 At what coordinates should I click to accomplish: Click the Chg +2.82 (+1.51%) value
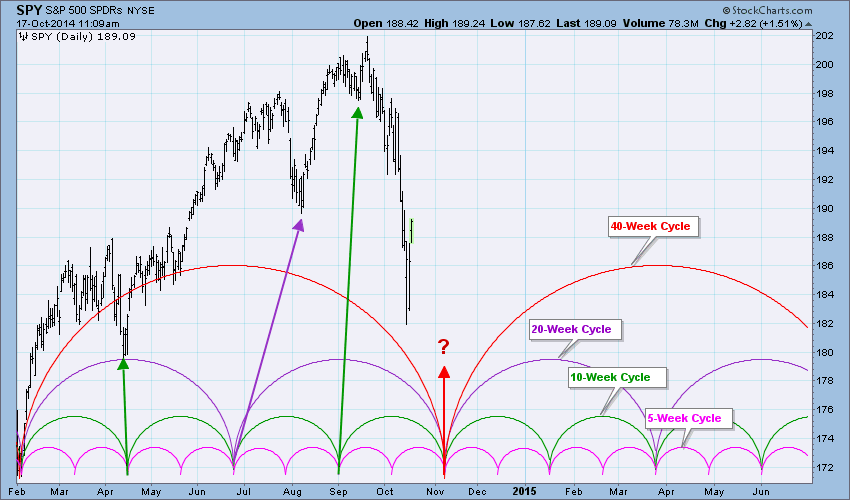pos(754,23)
